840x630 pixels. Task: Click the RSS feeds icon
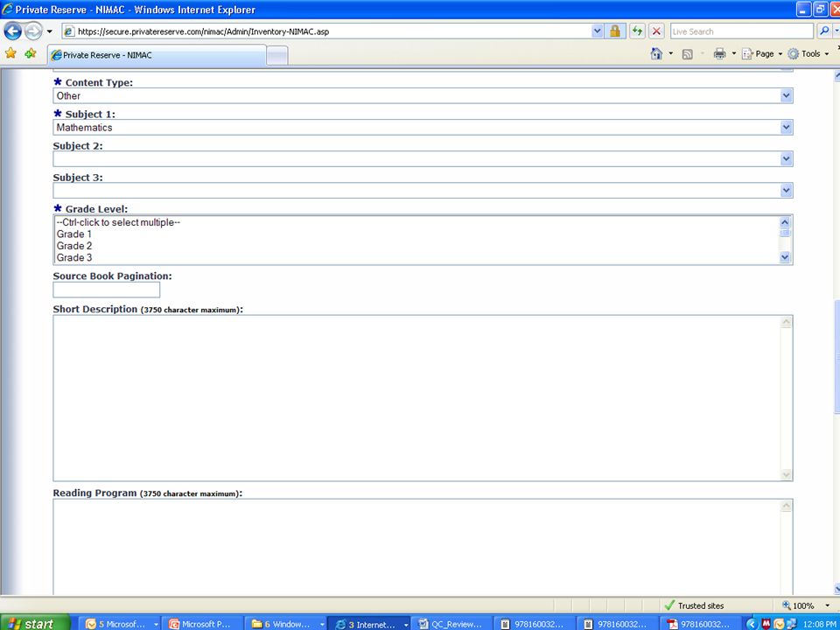point(688,54)
